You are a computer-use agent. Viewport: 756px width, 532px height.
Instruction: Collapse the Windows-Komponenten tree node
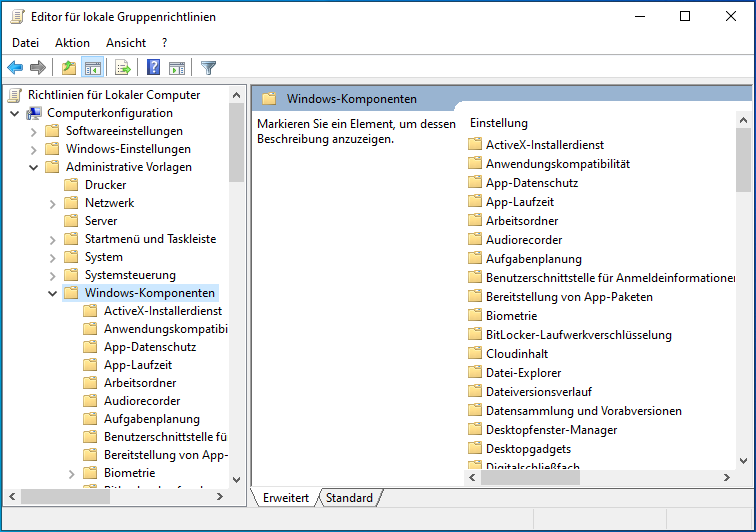pyautogui.click(x=53, y=293)
